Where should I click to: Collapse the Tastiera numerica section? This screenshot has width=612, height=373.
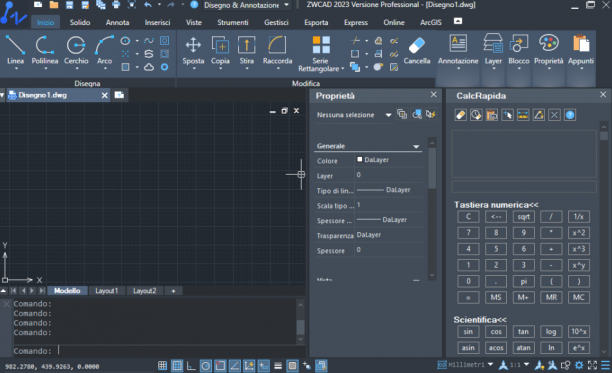(x=496, y=204)
